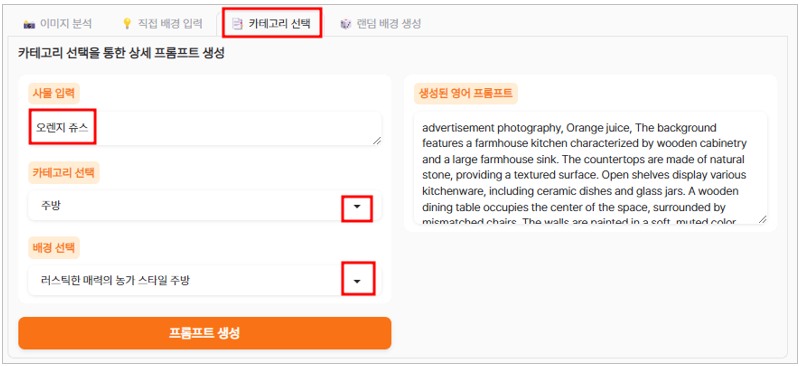Click the category selection tab's document icon
This screenshot has height=367, width=800.
(x=237, y=24)
